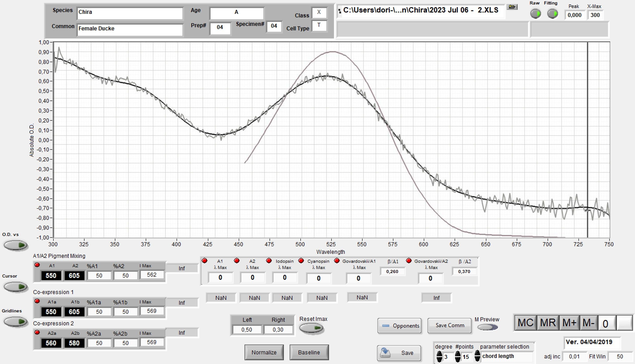Click the X-Max field showing 300

tap(595, 15)
